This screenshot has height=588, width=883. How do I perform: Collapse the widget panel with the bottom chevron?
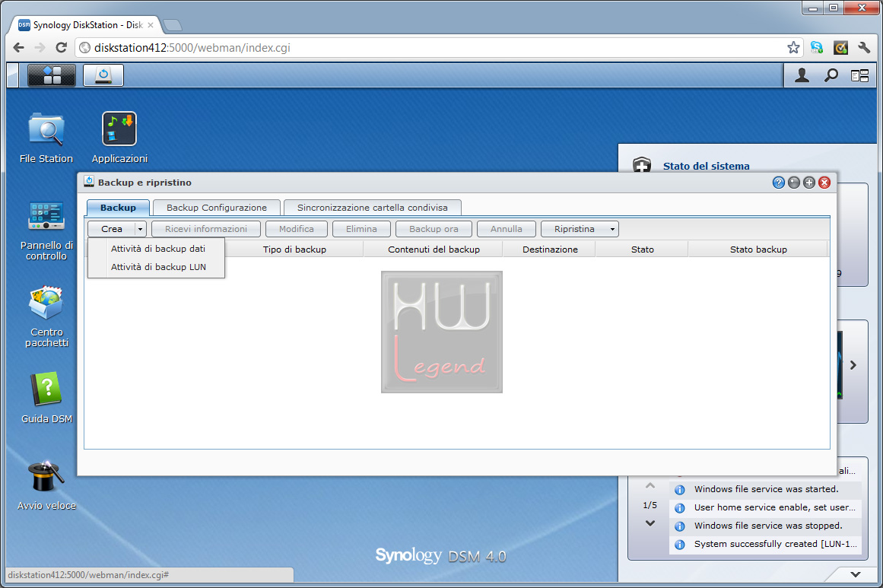[x=856, y=574]
